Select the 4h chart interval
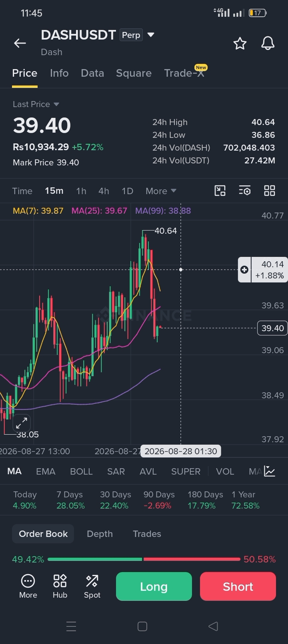This screenshot has width=288, height=644. point(104,191)
